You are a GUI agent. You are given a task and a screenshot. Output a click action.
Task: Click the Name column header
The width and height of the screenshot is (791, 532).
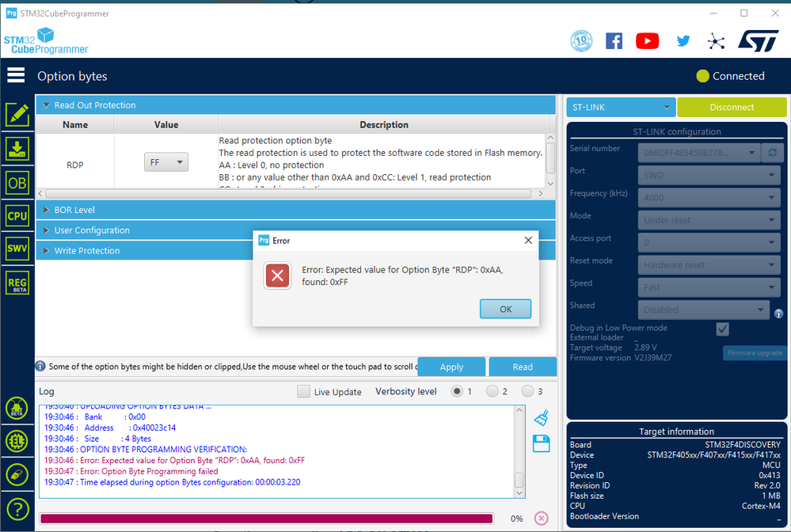click(75, 124)
